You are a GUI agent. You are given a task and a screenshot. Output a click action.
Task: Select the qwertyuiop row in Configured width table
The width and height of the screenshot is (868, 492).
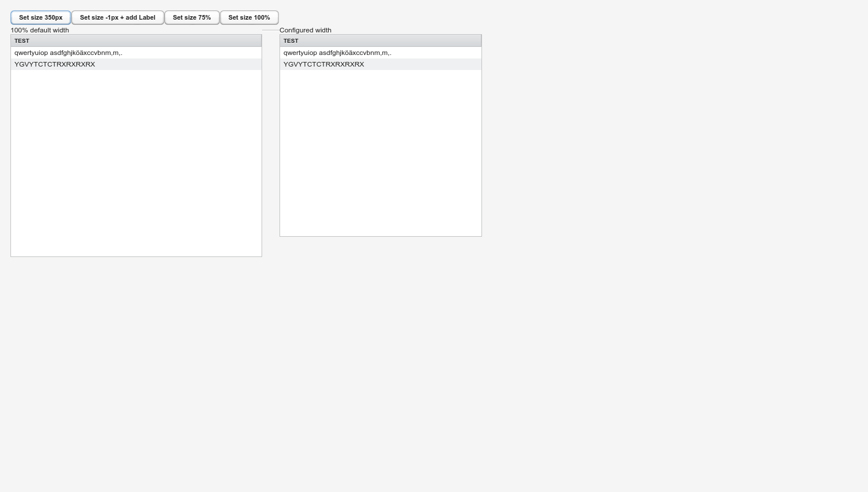tap(381, 53)
